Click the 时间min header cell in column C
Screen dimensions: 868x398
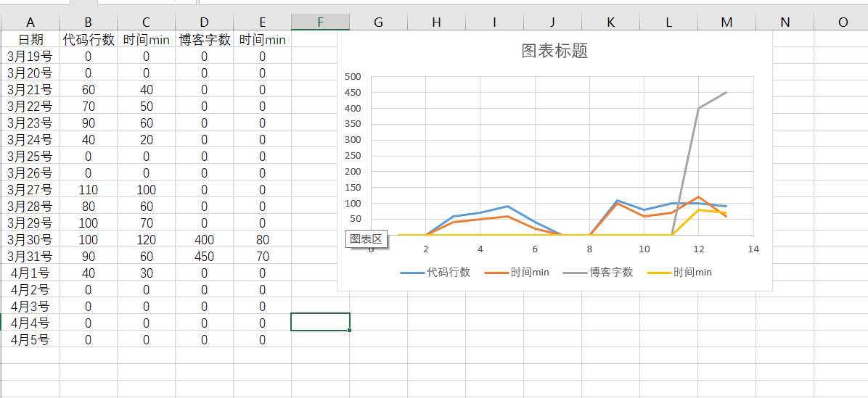[146, 39]
